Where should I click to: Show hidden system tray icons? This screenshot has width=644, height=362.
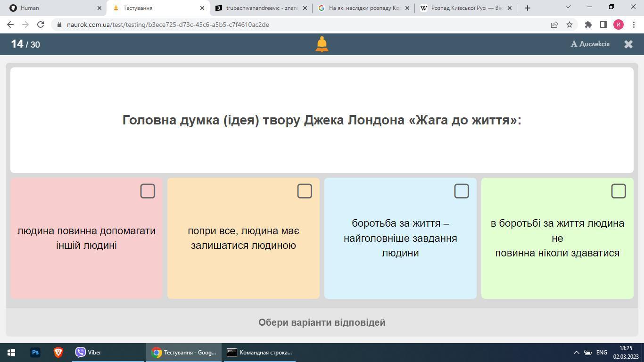576,353
